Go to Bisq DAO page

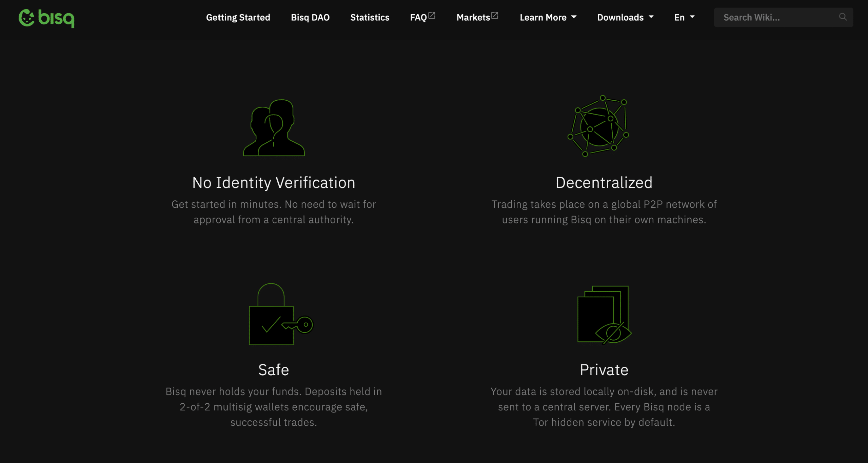(310, 17)
